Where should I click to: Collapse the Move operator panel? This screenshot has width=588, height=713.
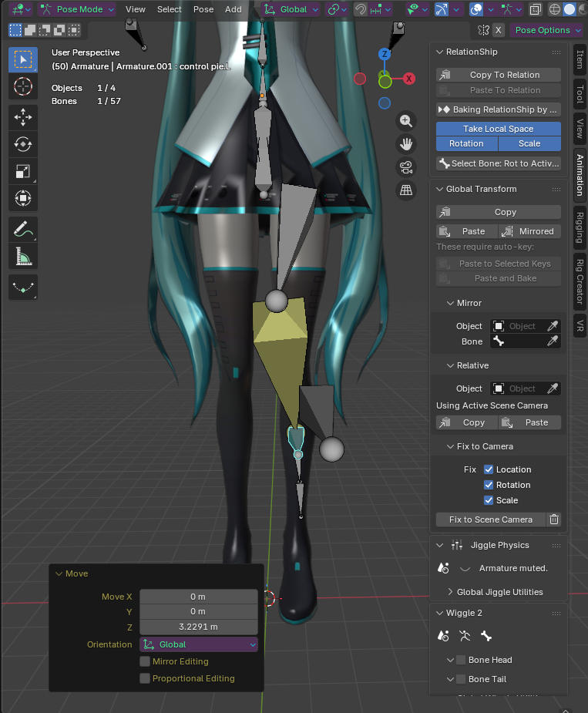coord(59,573)
